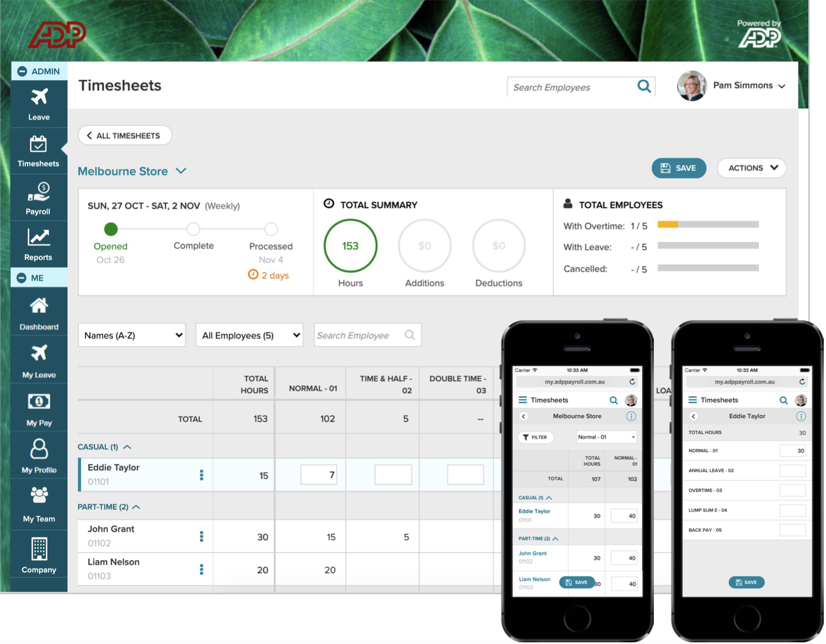Screen dimensions: 826x644
Task: Open Payroll from the sidebar
Action: click(x=39, y=198)
